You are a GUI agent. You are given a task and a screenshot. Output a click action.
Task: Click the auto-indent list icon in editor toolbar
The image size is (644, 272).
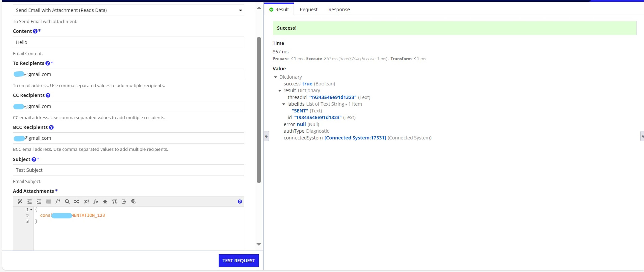click(48, 202)
